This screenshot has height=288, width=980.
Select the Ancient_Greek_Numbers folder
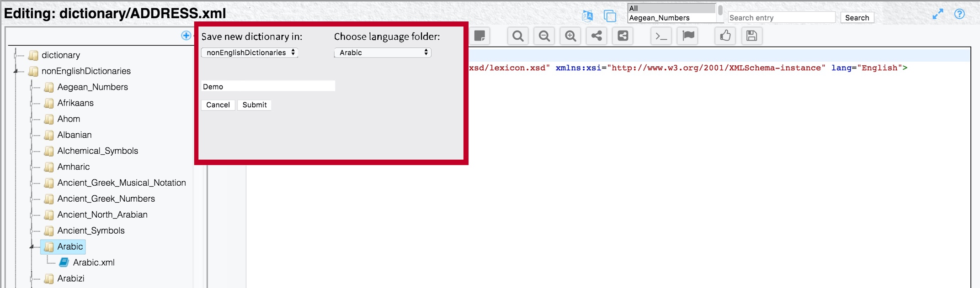(x=106, y=199)
